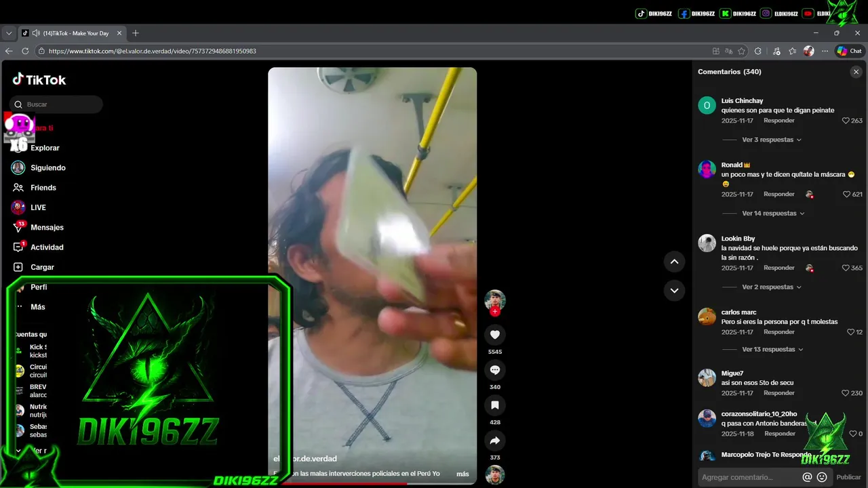Viewport: 868px width, 488px height.
Task: Save video with the bookmark icon
Action: 494,405
